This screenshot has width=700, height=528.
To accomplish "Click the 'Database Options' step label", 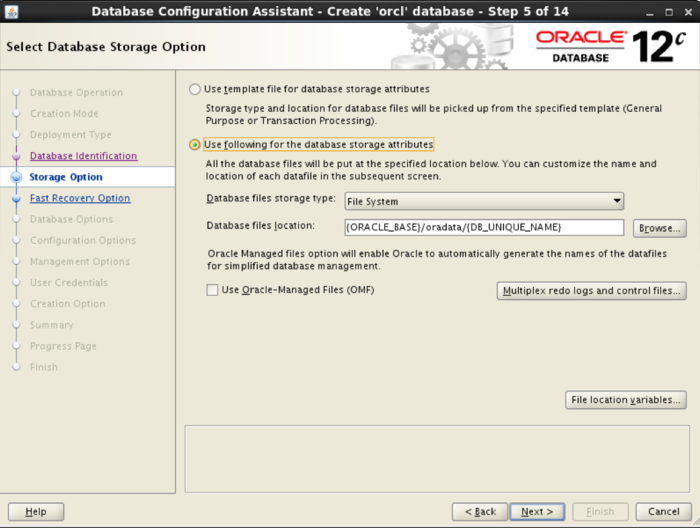I will click(71, 219).
